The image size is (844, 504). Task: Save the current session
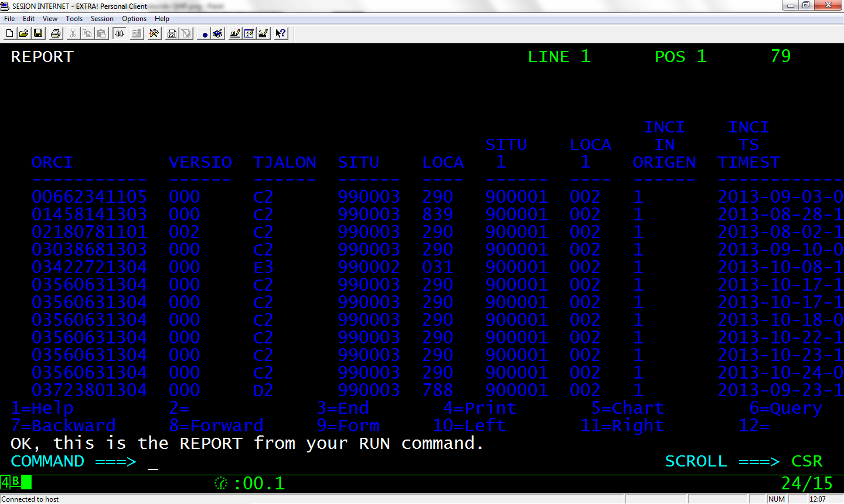[x=38, y=33]
